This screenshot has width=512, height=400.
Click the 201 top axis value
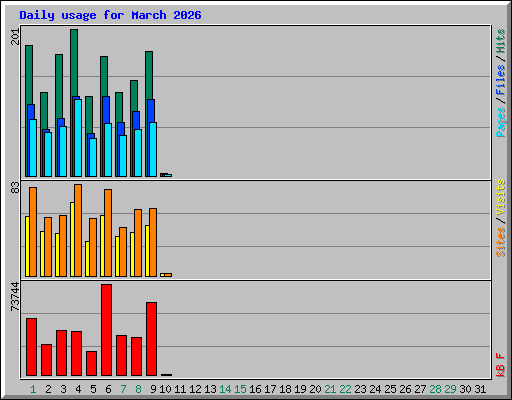pyautogui.click(x=15, y=37)
